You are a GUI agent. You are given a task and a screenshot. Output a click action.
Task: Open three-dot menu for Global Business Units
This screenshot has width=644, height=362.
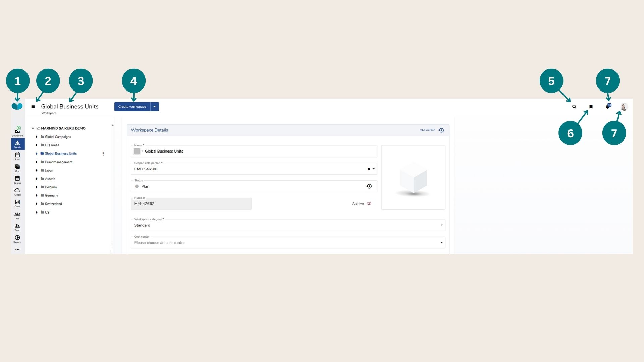tap(103, 154)
